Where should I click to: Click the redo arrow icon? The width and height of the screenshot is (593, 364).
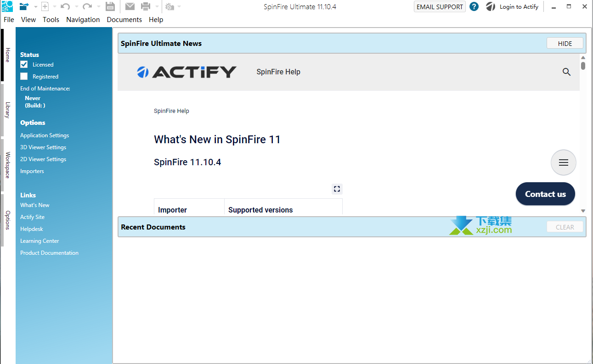[x=87, y=6]
